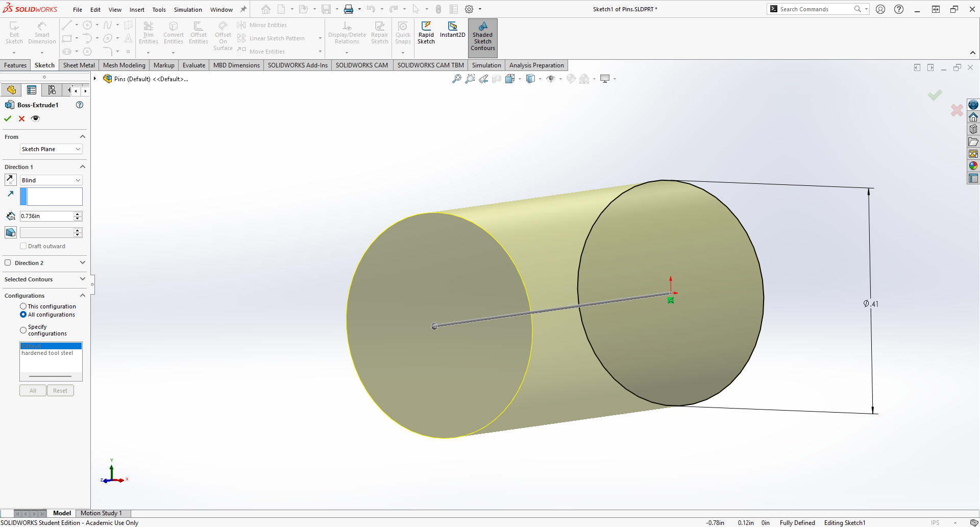Click the Zoom to Area icon
Screen dimensions: 980x527
470,79
